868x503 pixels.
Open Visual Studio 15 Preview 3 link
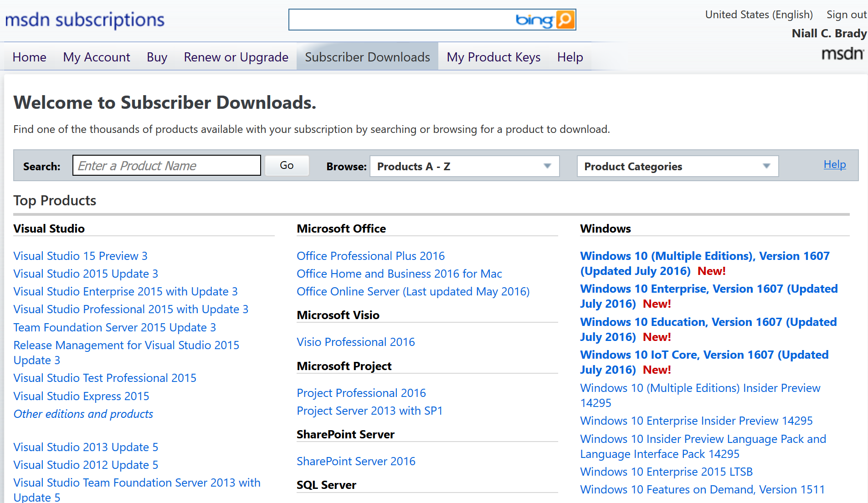(81, 256)
